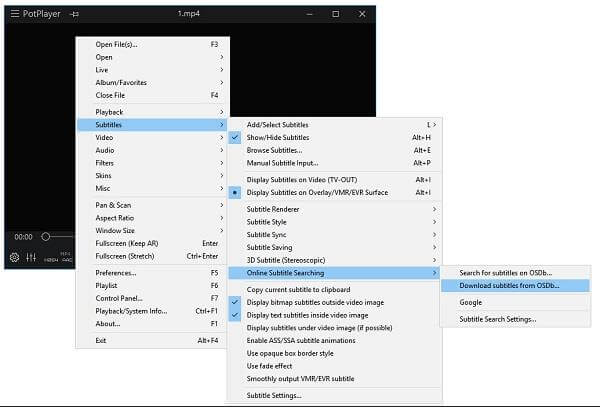Open Preferences... from the menu
Screen dimensions: 600x407
click(x=153, y=273)
